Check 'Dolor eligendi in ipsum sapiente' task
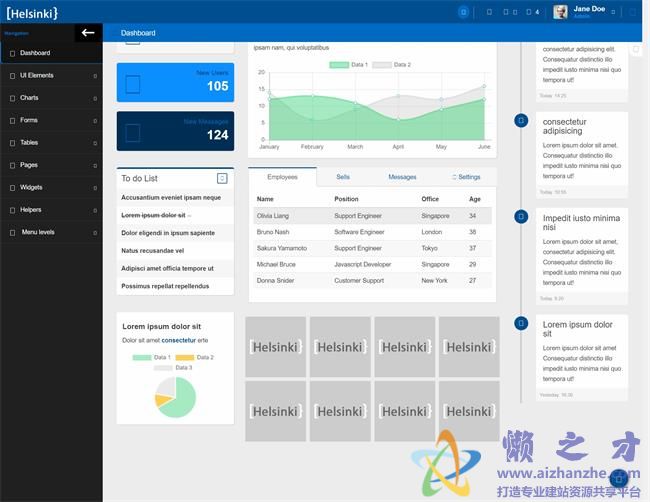 point(175,233)
